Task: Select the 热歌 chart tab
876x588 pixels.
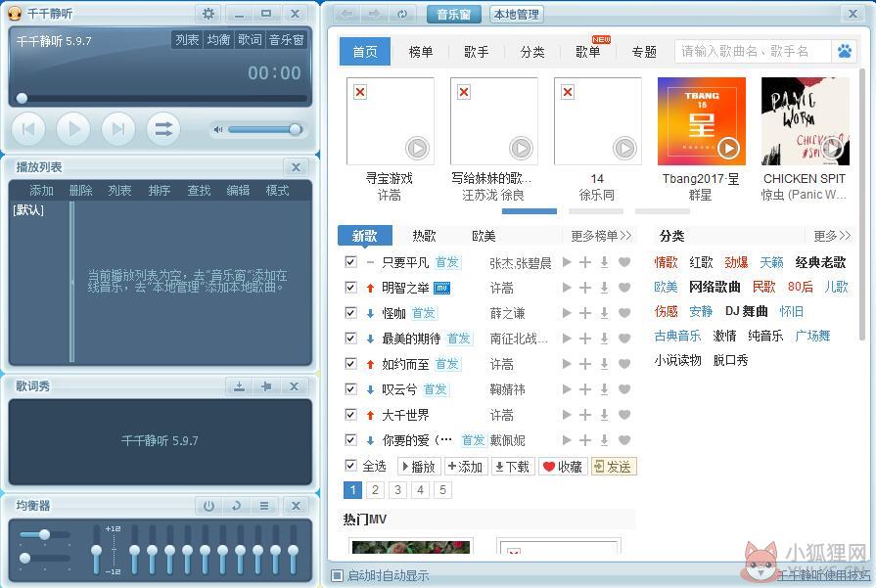Action: point(424,236)
